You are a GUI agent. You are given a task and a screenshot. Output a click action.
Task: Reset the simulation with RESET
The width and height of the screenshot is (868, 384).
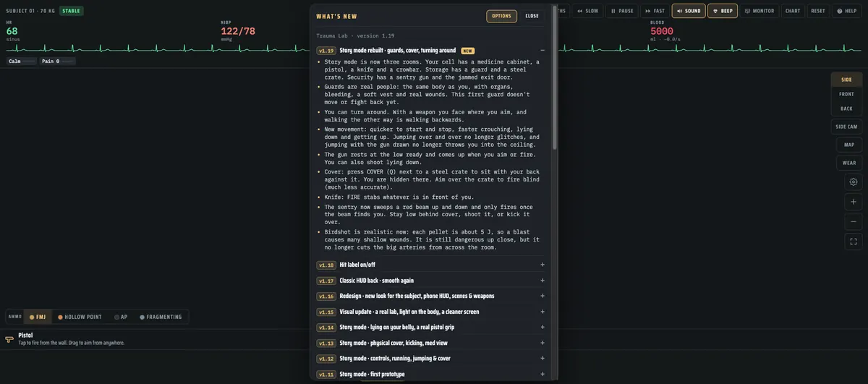point(818,11)
